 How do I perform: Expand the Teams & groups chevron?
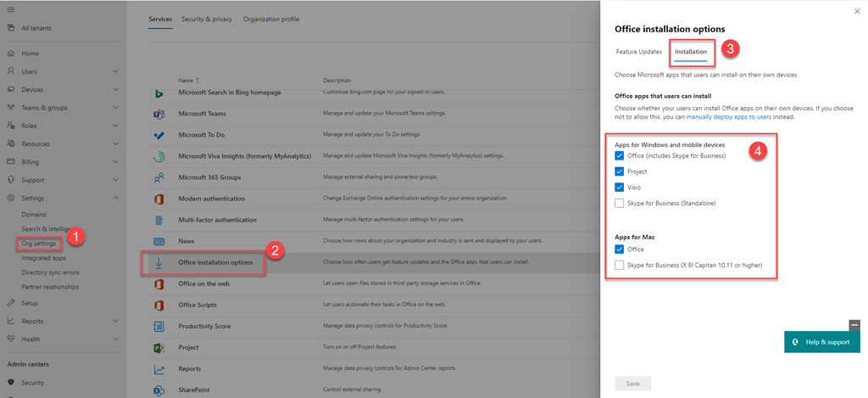click(115, 108)
